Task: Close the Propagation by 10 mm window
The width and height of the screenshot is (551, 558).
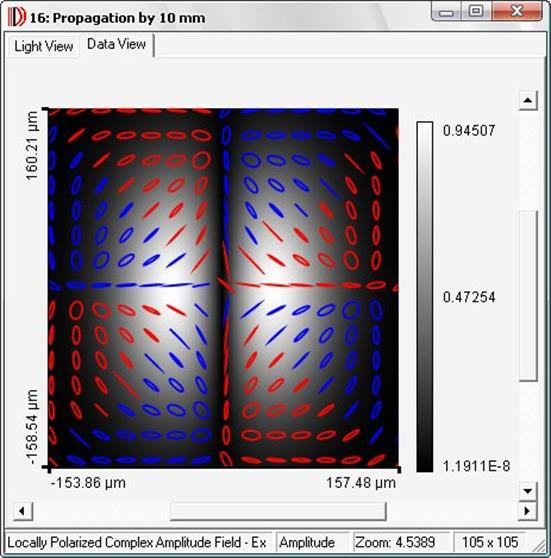Action: tap(517, 11)
